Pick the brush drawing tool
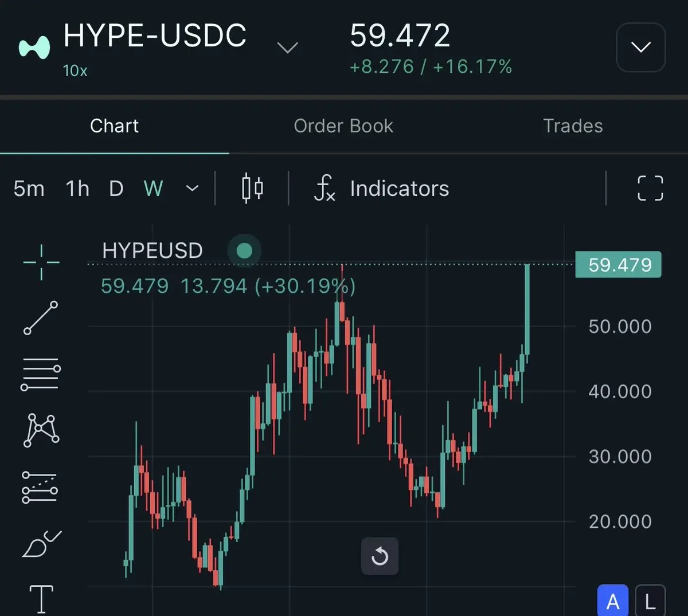Viewport: 688px width, 616px height. coord(41,544)
